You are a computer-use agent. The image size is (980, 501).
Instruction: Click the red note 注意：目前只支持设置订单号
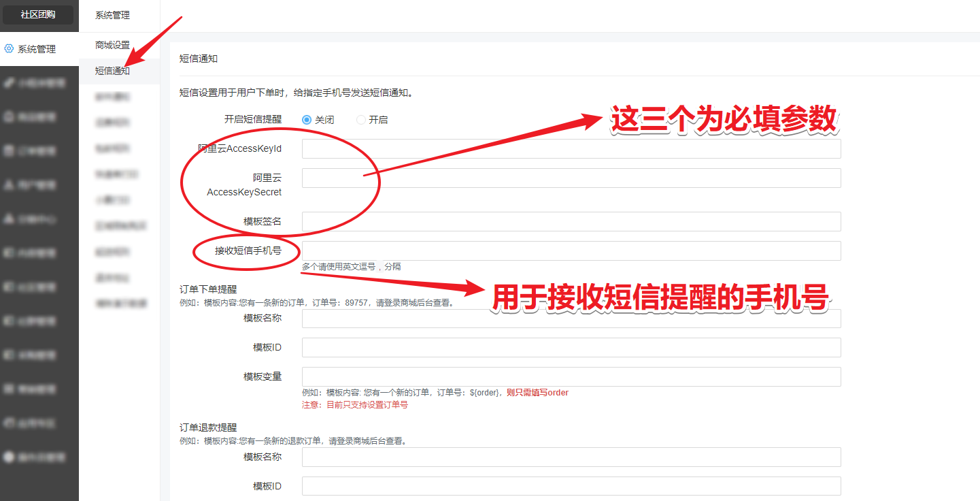(355, 405)
